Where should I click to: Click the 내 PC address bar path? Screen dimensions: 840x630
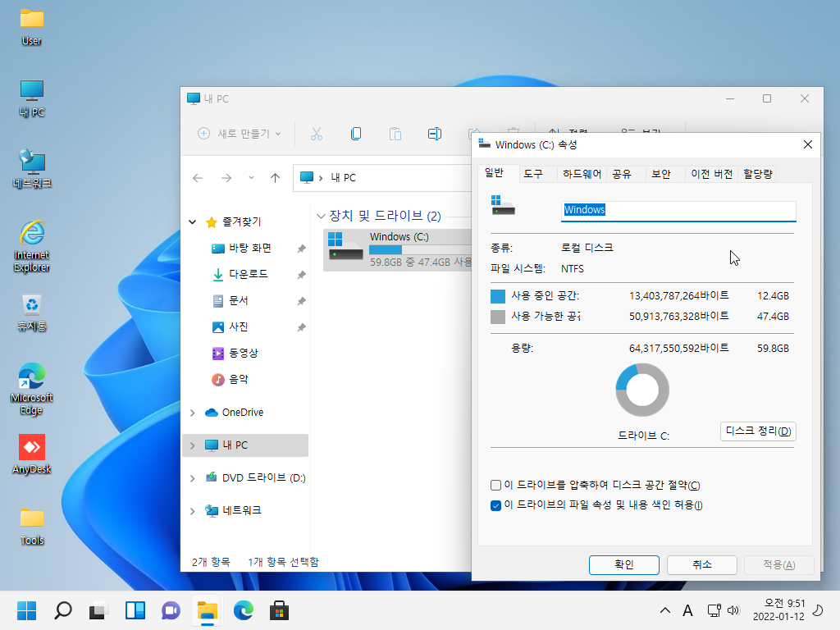(x=343, y=178)
